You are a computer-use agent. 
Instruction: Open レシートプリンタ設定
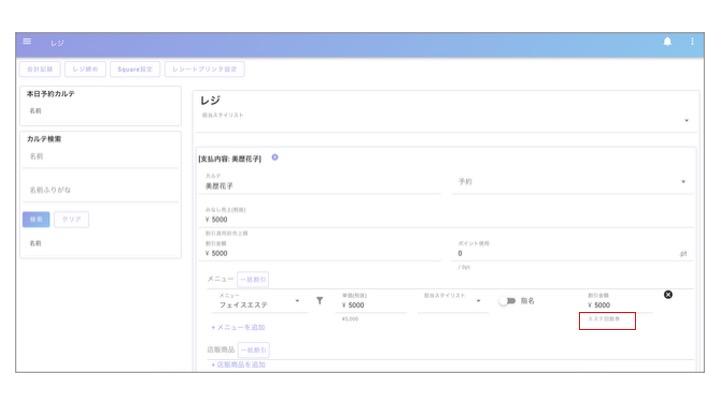[204, 69]
